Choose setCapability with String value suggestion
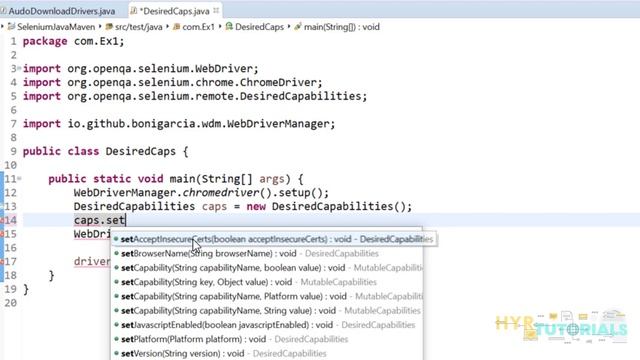The width and height of the screenshot is (640, 360). coord(267,311)
